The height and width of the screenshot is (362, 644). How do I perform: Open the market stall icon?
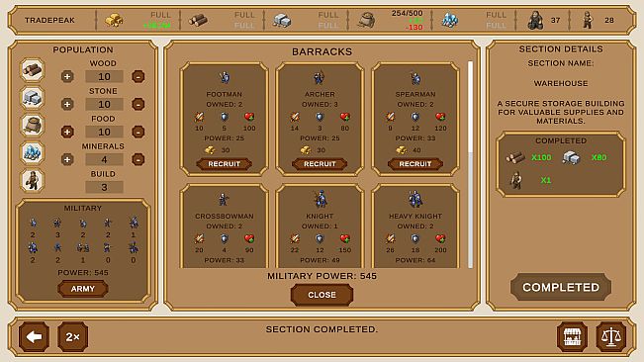(572, 337)
